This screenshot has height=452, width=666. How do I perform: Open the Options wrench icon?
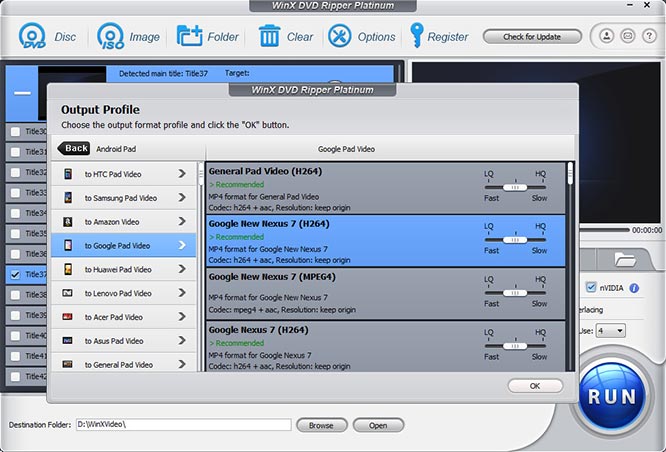click(x=339, y=36)
